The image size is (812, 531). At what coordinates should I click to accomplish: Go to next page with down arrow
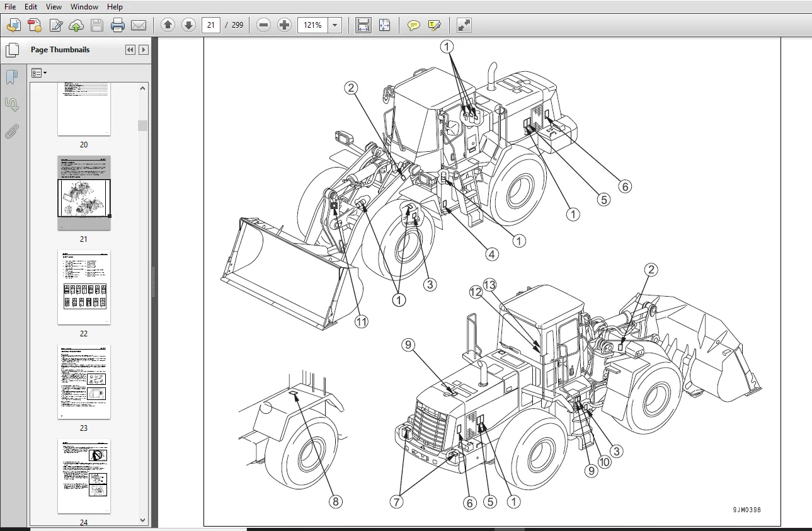pos(188,25)
